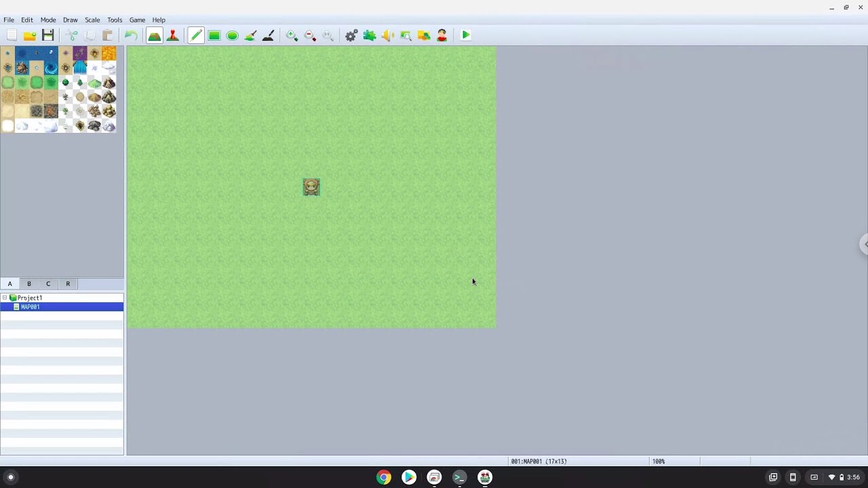Select the Shadow Pen tool
868x488 pixels.
coord(269,35)
